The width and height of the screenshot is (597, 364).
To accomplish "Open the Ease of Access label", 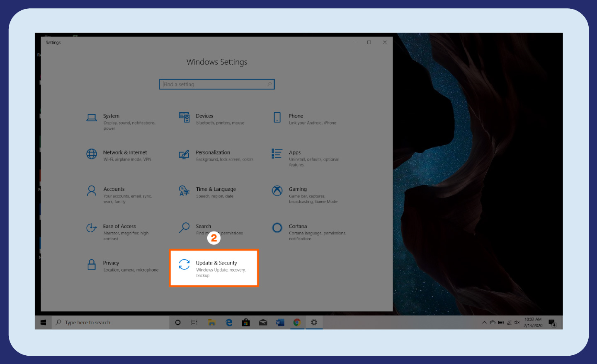I will pos(119,226).
